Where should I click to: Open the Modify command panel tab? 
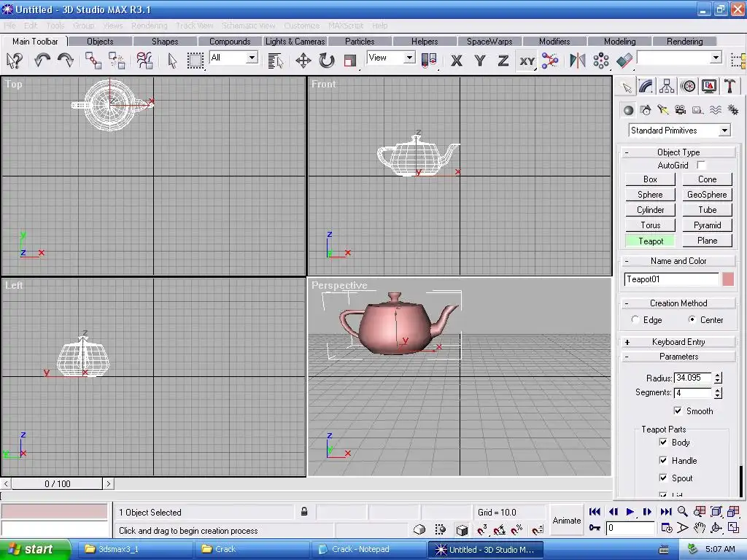tap(646, 86)
